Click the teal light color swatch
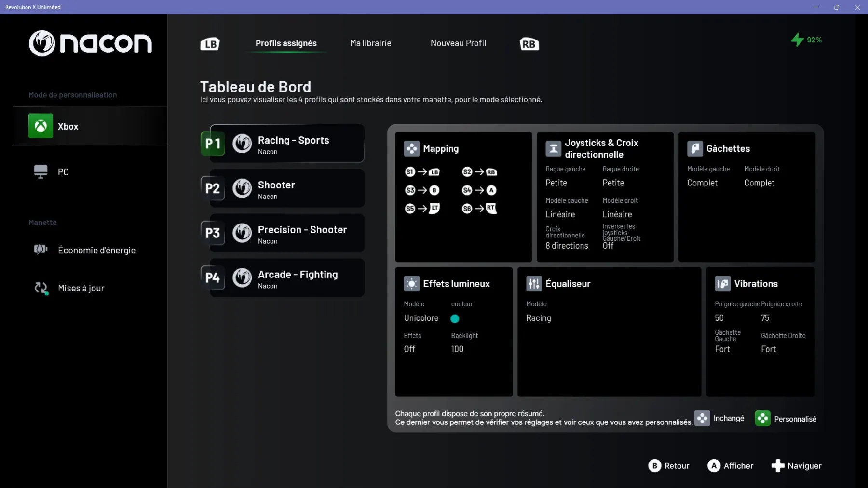Screen dimensions: 868x488 point(455,318)
